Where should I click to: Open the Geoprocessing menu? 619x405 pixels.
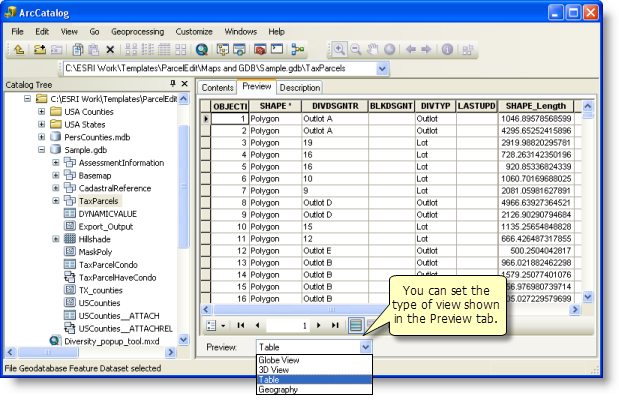coord(137,32)
